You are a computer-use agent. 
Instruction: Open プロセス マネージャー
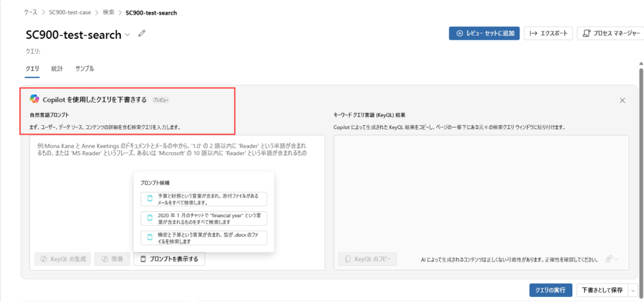609,33
